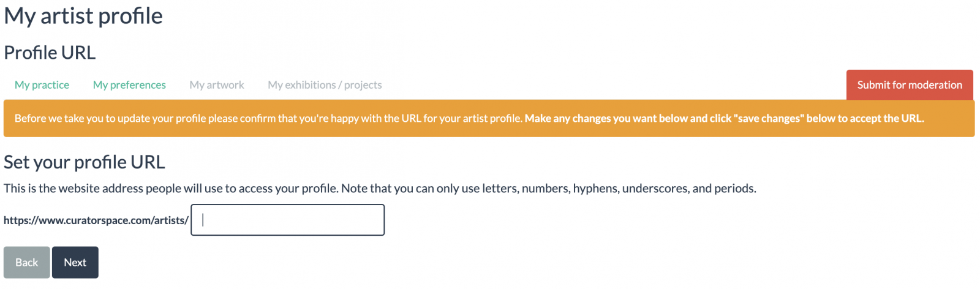Click the Back button
The width and height of the screenshot is (980, 289).
pos(26,263)
